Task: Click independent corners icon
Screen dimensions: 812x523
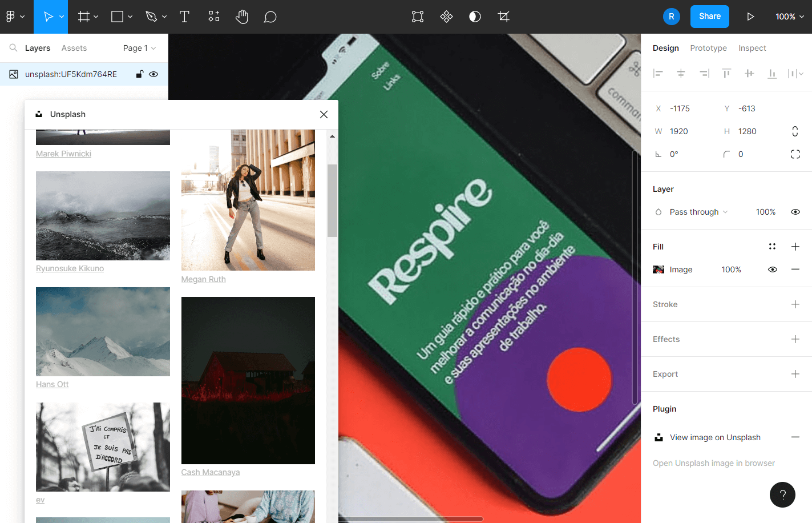Action: click(x=795, y=154)
